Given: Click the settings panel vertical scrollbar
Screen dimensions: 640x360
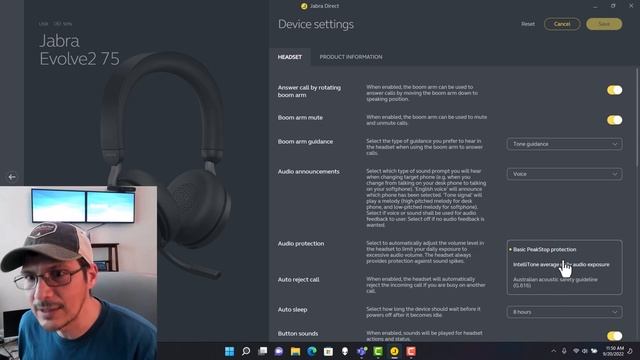Looking at the screenshot, I should (637, 118).
